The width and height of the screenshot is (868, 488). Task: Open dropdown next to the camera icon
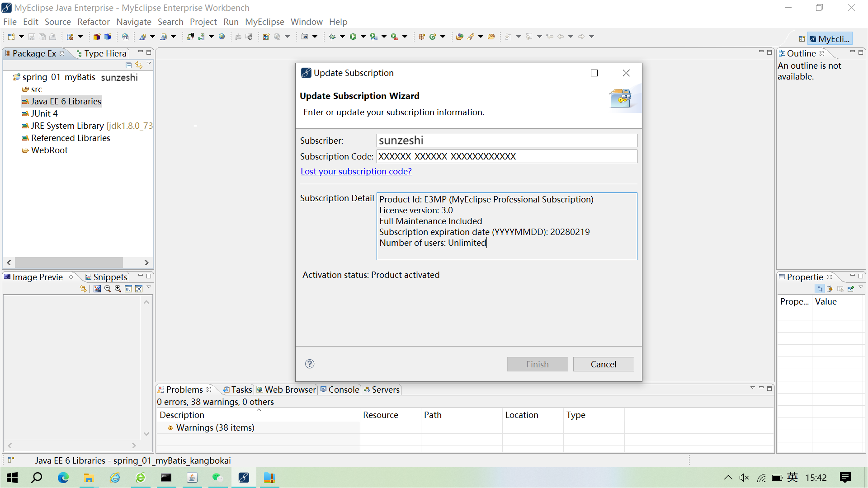tap(315, 37)
